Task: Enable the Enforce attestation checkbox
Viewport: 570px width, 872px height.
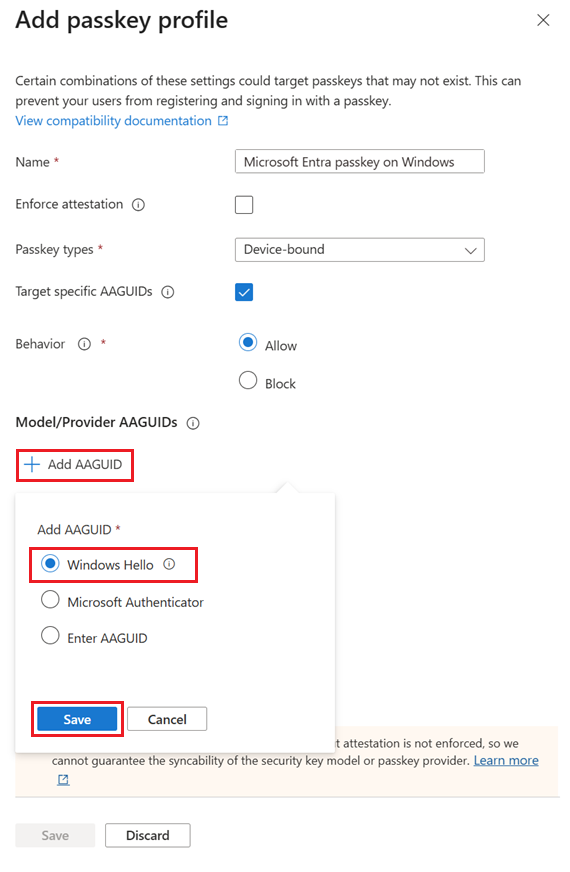Action: pos(244,205)
